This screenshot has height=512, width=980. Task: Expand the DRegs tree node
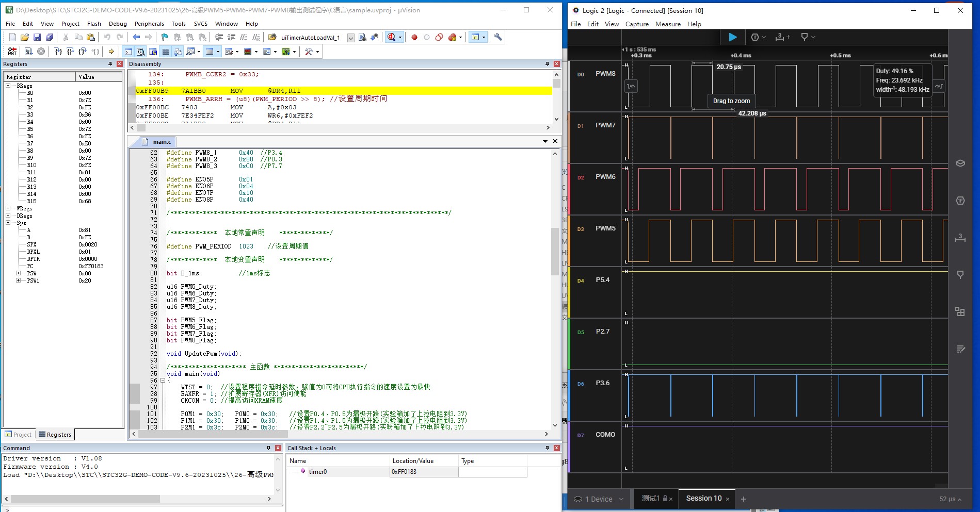pos(8,216)
